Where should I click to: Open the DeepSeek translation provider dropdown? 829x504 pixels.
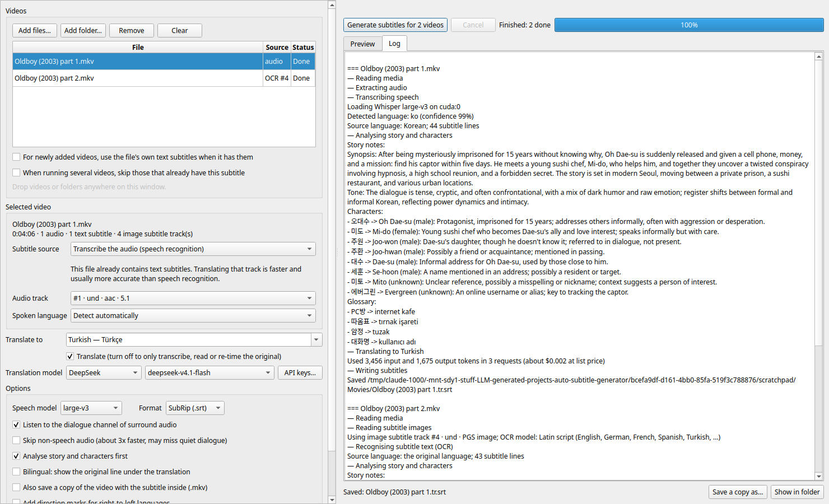[104, 373]
